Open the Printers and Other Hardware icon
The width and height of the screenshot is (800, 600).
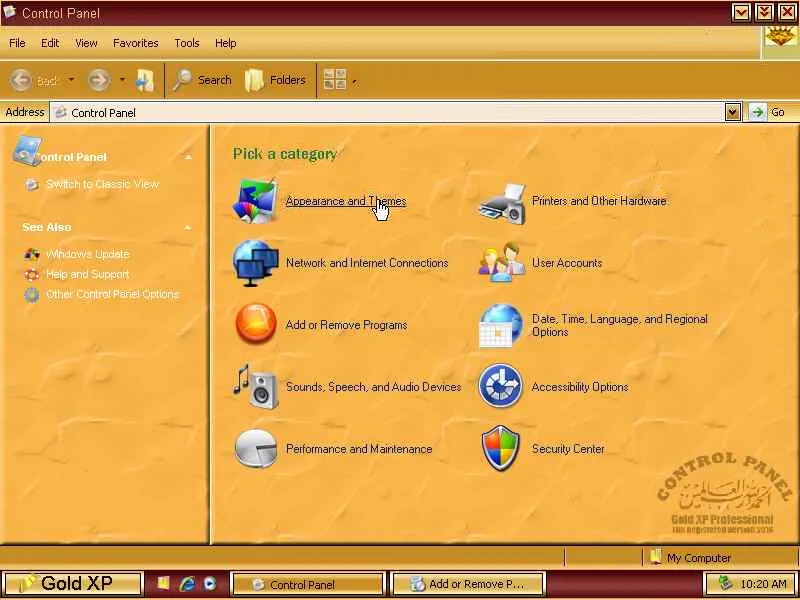(x=502, y=204)
